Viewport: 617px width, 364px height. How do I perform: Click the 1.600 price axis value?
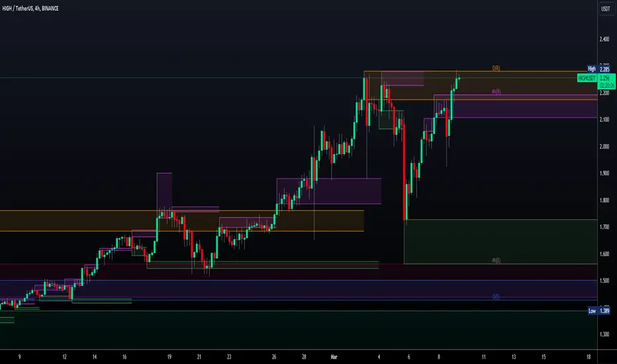(x=604, y=254)
